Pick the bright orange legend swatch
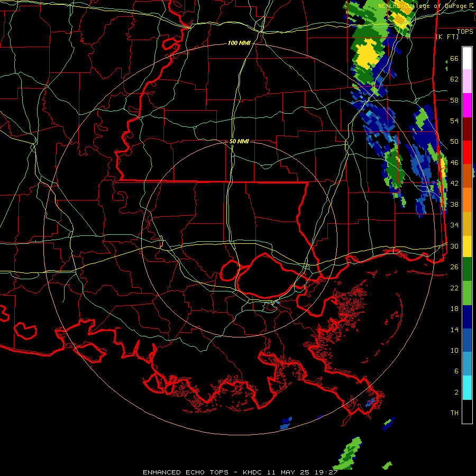The image size is (476, 476). coord(467,200)
